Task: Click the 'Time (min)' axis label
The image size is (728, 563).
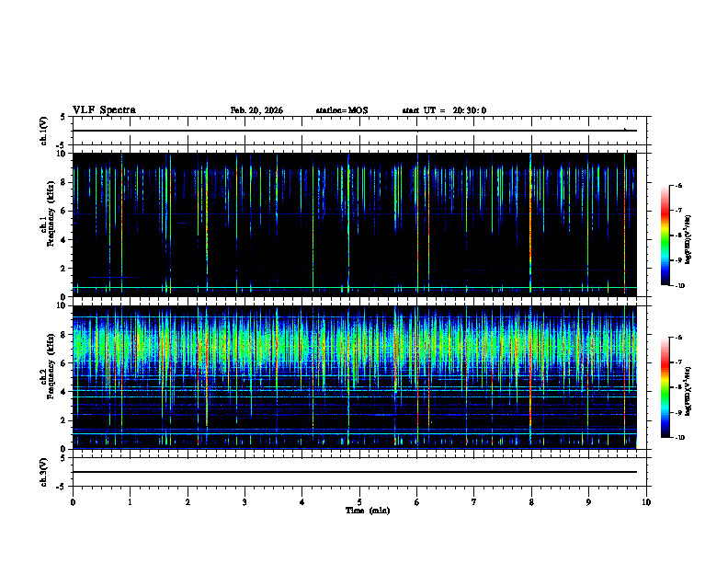Action: 368,511
